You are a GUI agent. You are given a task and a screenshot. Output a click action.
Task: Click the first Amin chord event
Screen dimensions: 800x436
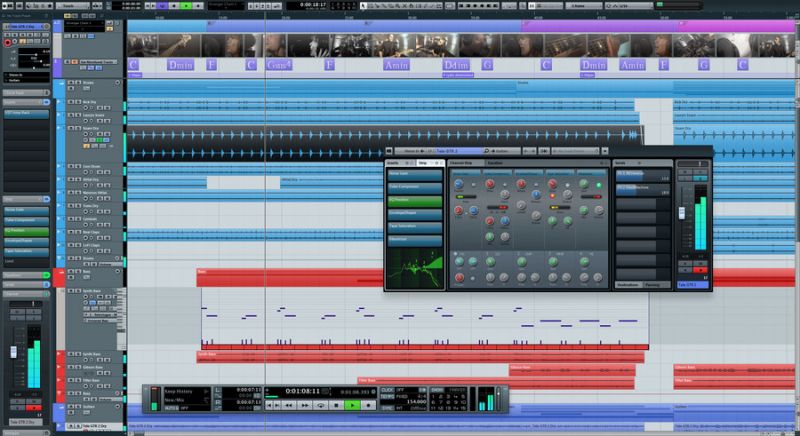tap(396, 65)
